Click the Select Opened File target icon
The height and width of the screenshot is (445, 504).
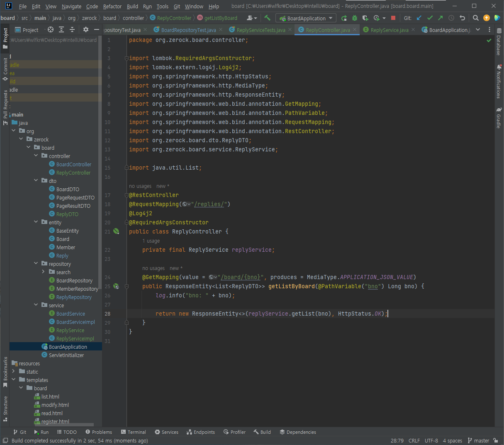[51, 29]
